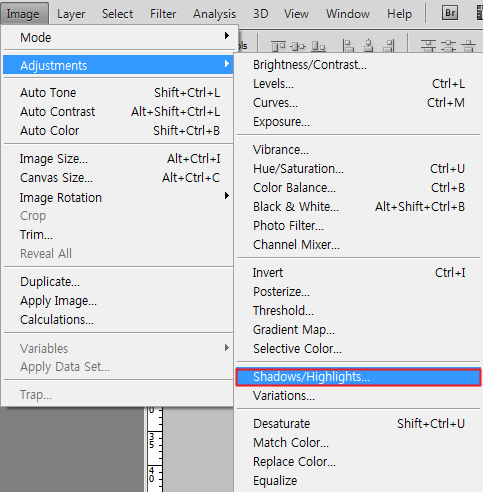
Task: Open the View menu
Action: point(296,14)
